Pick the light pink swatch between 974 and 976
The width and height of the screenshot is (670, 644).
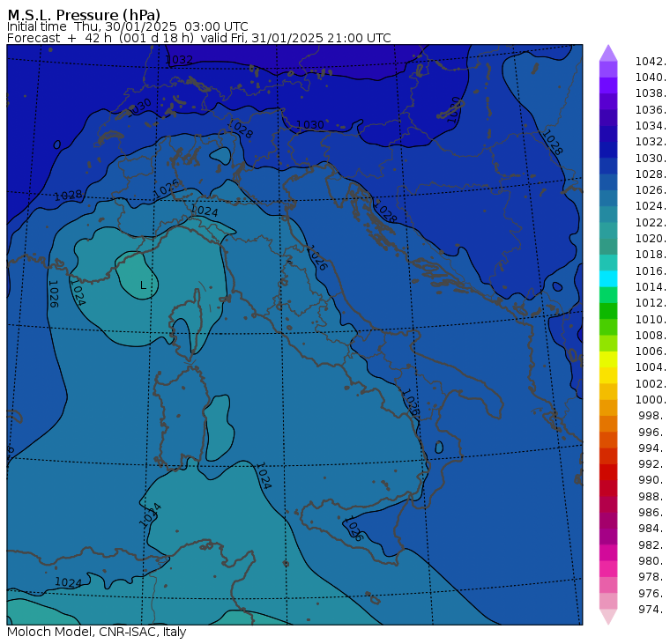click(608, 601)
